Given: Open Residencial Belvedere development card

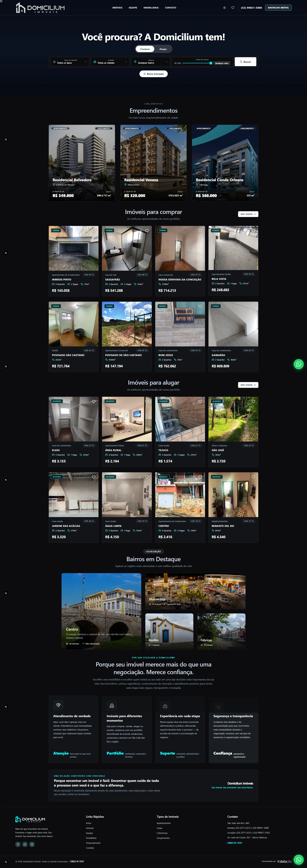Looking at the screenshot, I should coord(82,163).
